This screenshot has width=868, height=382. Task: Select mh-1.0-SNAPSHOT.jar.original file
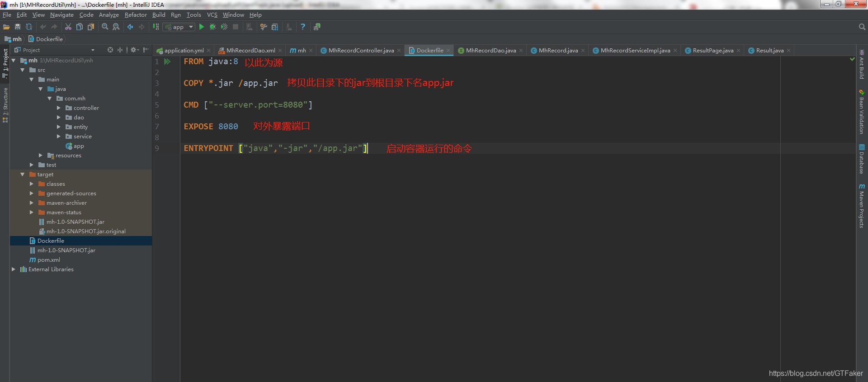86,231
